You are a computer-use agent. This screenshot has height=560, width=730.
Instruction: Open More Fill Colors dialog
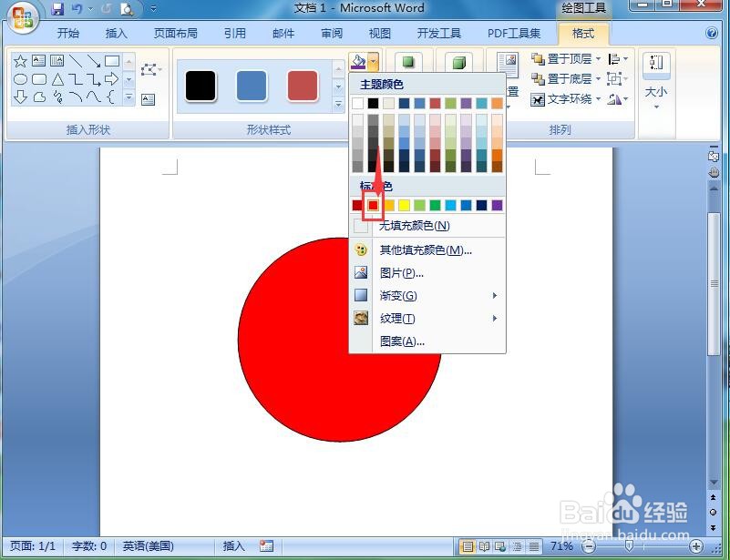pyautogui.click(x=427, y=250)
